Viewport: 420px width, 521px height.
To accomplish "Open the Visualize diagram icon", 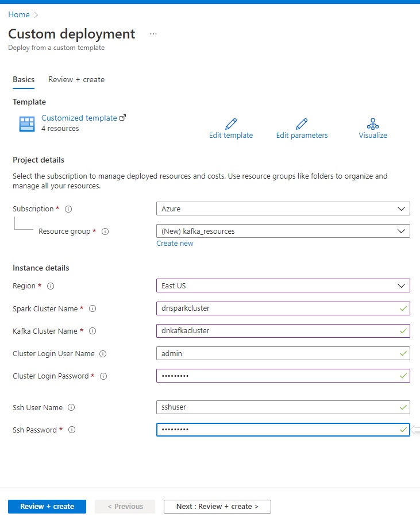I will click(x=373, y=124).
